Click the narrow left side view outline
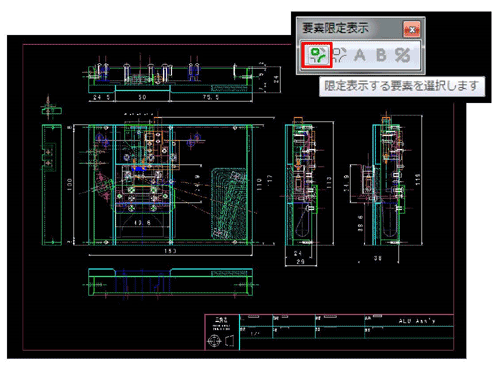 click(x=52, y=185)
